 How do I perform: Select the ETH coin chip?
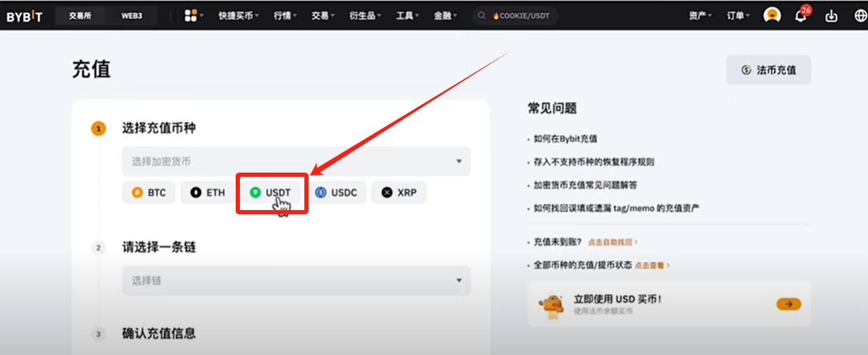point(208,192)
